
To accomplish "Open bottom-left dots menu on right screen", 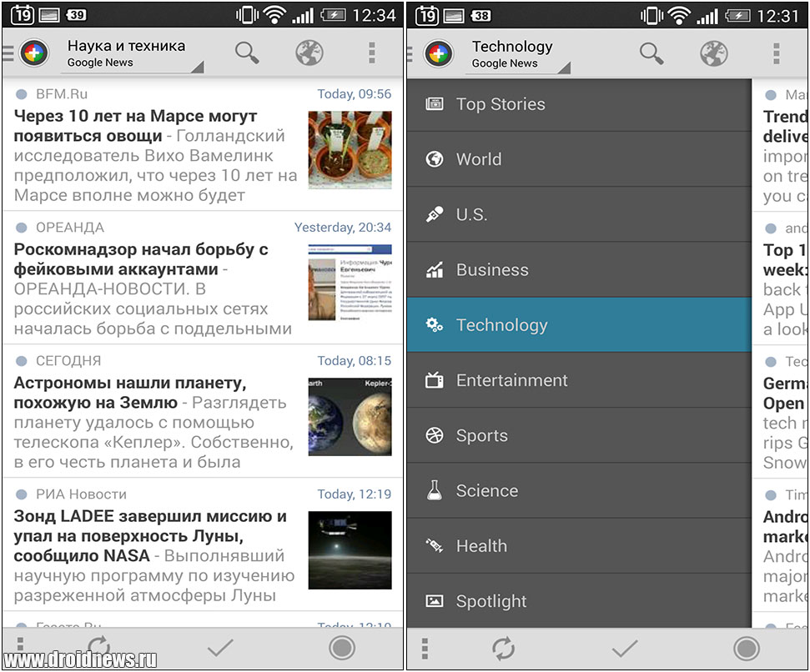I will pos(425,649).
